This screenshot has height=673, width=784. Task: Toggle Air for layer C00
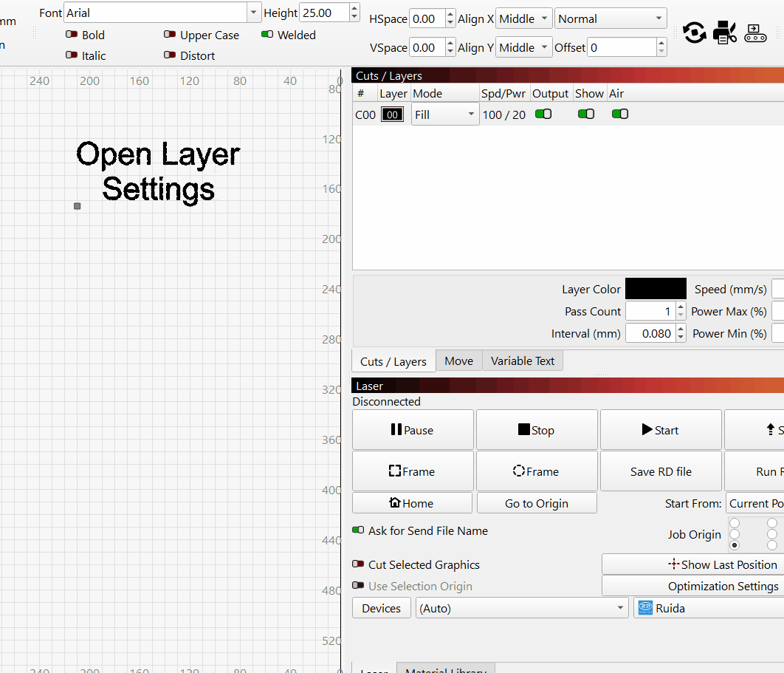620,114
